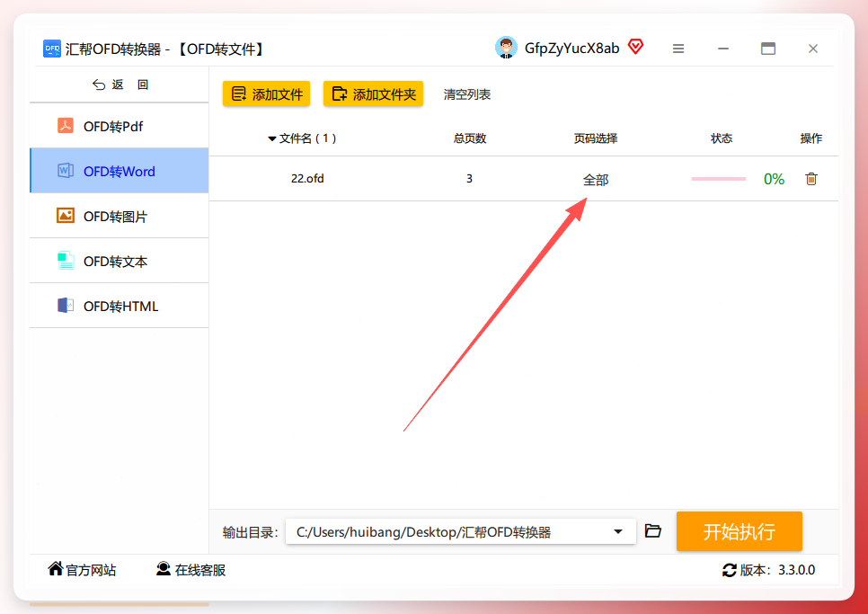Click the Word document icon in sidebar

(x=66, y=171)
